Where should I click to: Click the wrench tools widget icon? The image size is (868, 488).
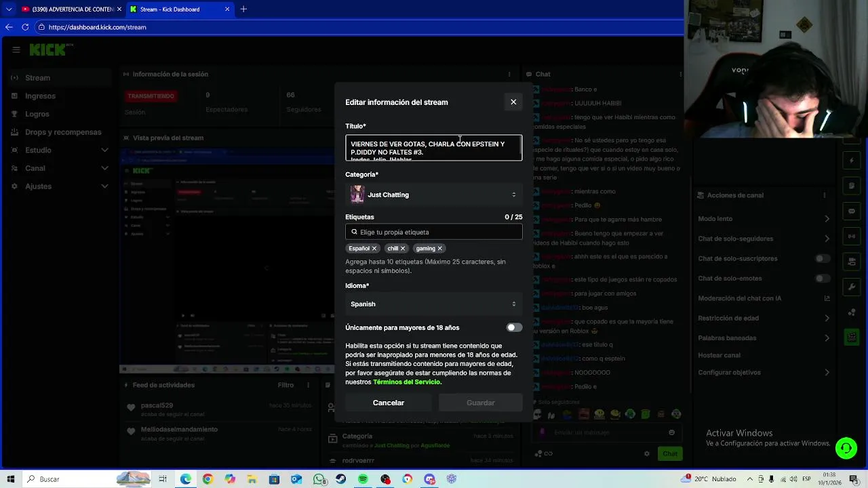[x=852, y=287]
